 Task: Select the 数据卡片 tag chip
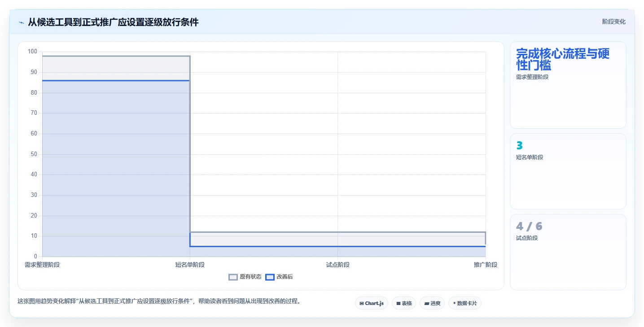[x=465, y=303]
